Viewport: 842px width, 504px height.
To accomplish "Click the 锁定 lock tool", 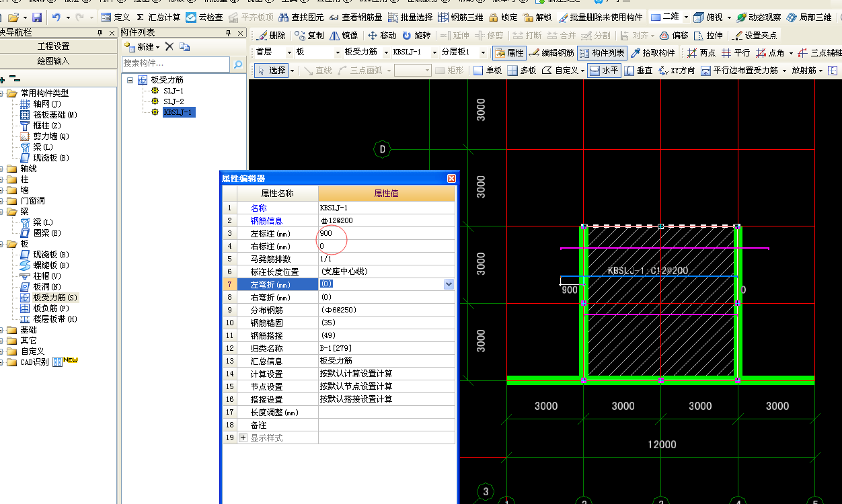I will click(x=503, y=17).
